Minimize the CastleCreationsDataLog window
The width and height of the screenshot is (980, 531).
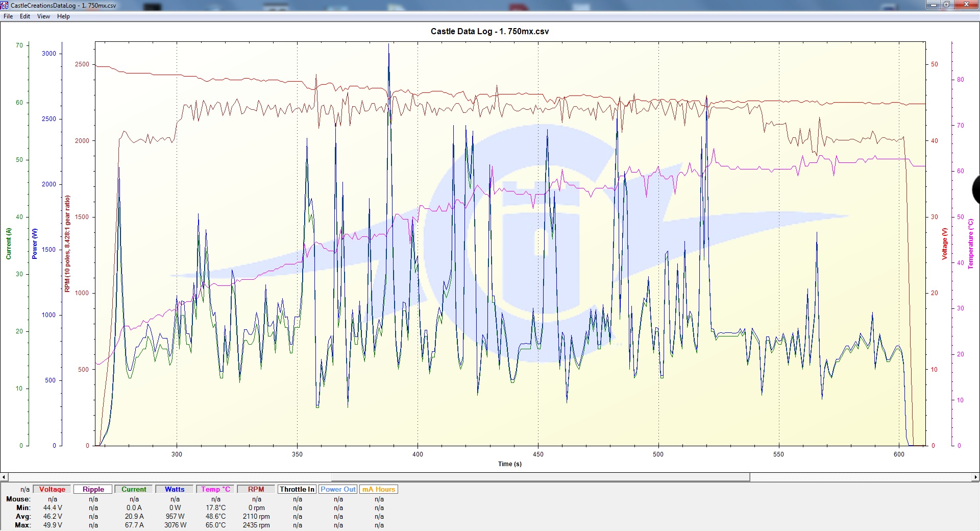[933, 5]
